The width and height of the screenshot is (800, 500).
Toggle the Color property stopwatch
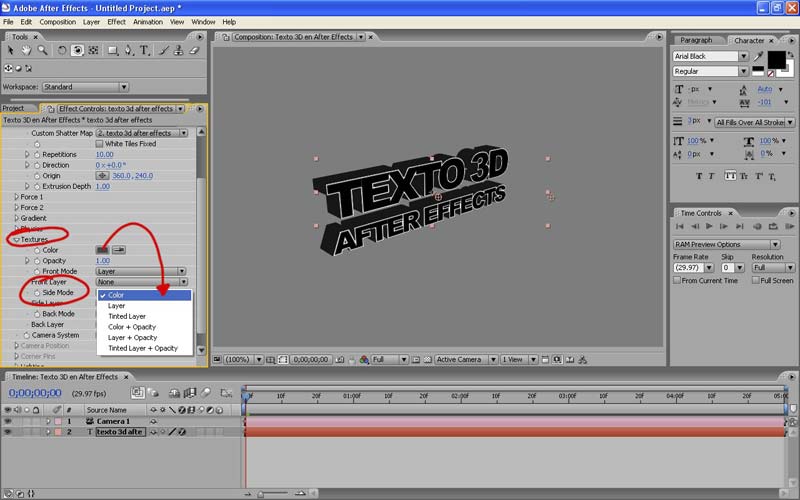37,250
